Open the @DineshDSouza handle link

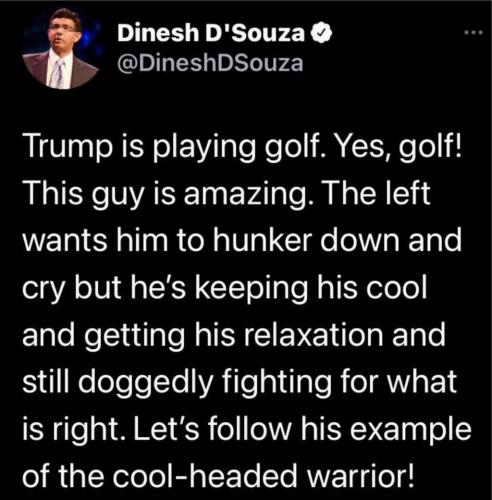click(x=210, y=63)
